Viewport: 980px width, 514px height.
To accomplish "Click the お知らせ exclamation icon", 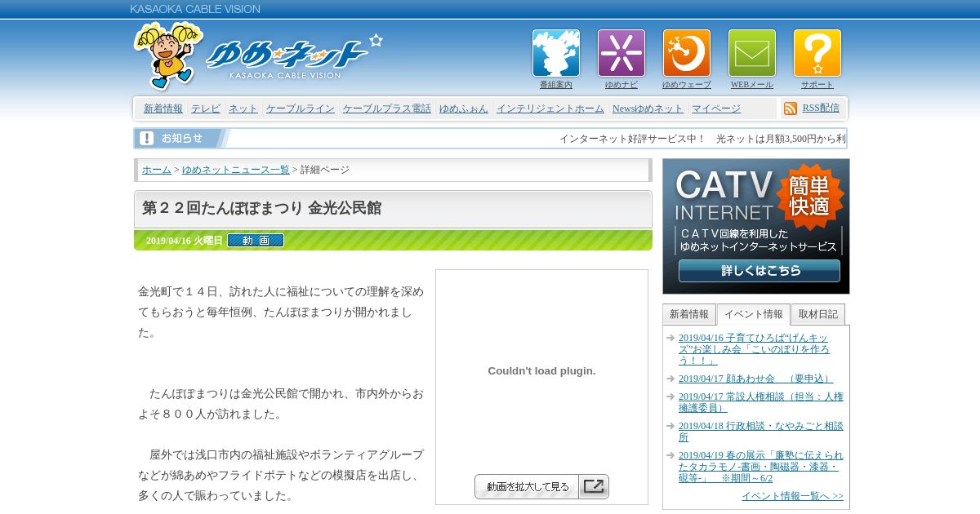I will [x=146, y=138].
